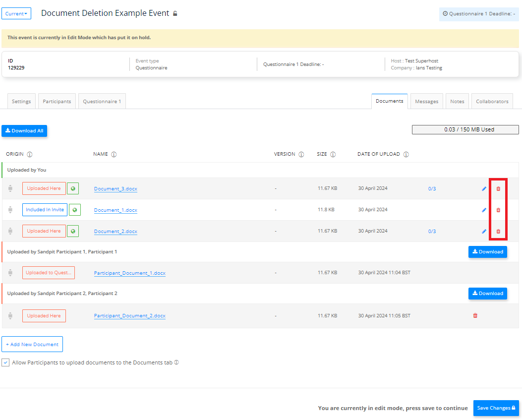Delete Participant_Document_2.docx using the trash icon
Viewport: 522px width, 420px height.
[x=475, y=315]
